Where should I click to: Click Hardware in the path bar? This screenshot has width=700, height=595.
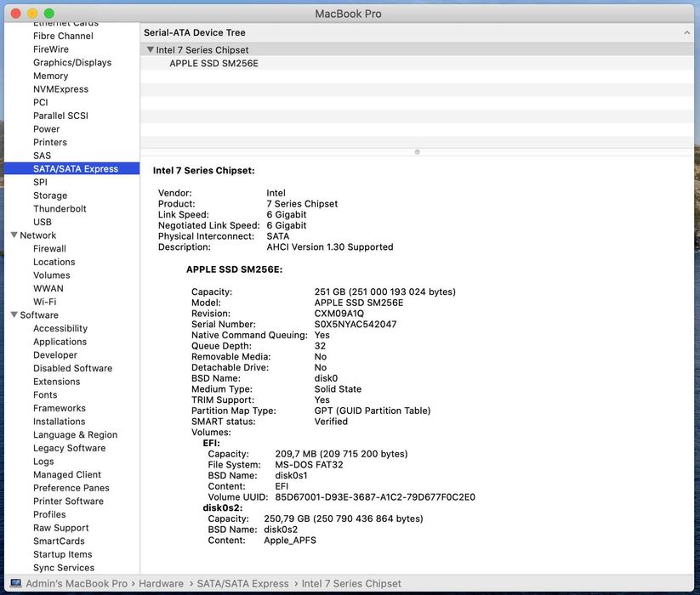(161, 583)
